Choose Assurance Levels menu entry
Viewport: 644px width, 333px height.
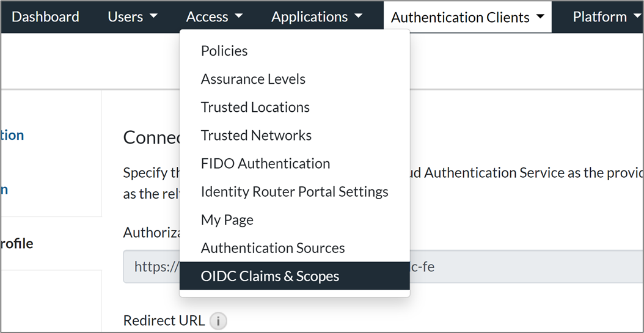[x=253, y=79]
